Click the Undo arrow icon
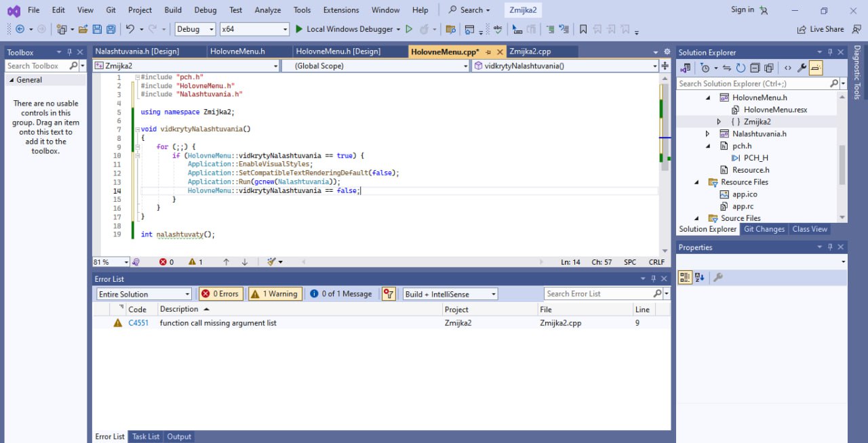 (x=130, y=29)
